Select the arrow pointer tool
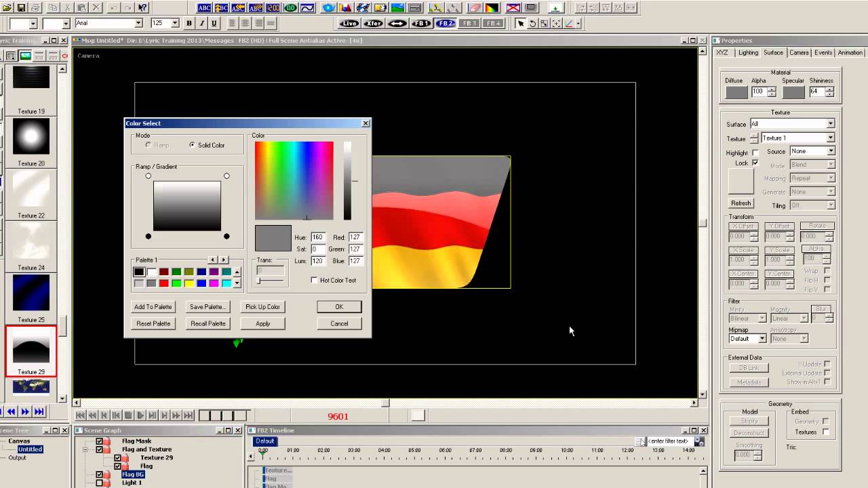The width and height of the screenshot is (868, 488). click(521, 23)
